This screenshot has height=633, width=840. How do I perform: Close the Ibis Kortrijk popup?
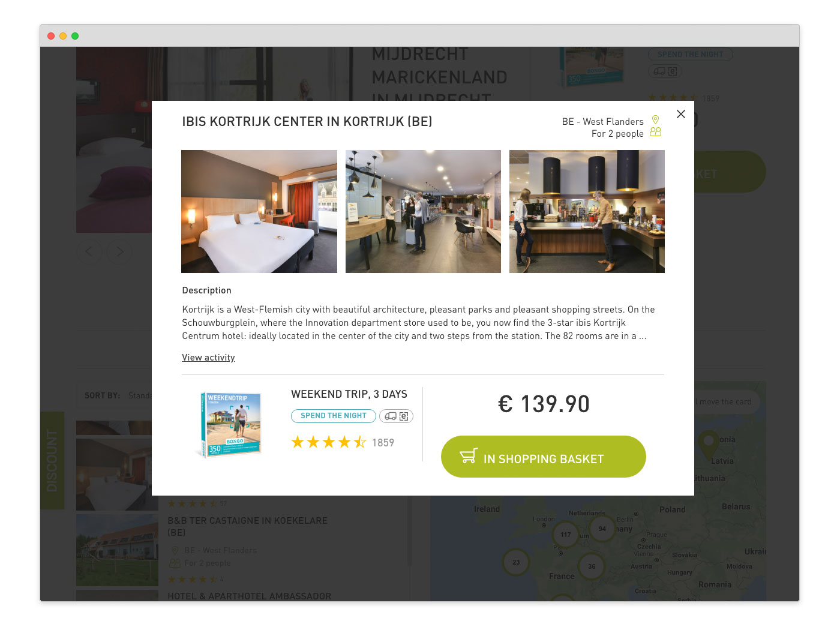coord(680,114)
